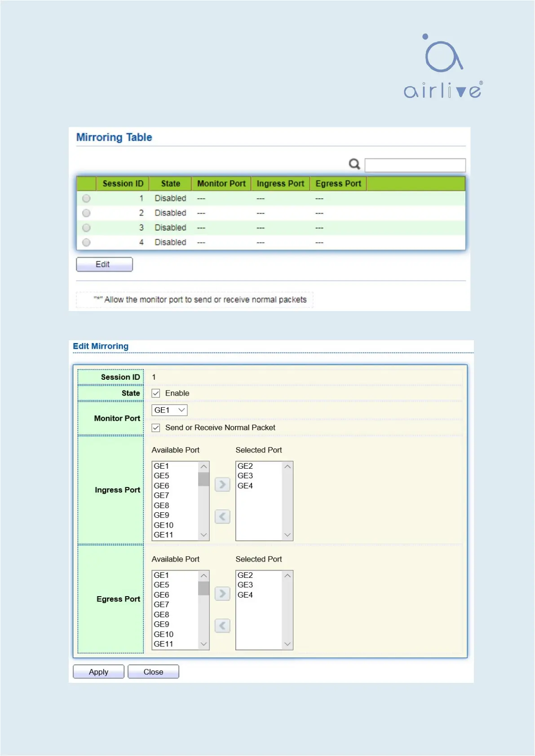Click the Monitor Port column header

(221, 184)
